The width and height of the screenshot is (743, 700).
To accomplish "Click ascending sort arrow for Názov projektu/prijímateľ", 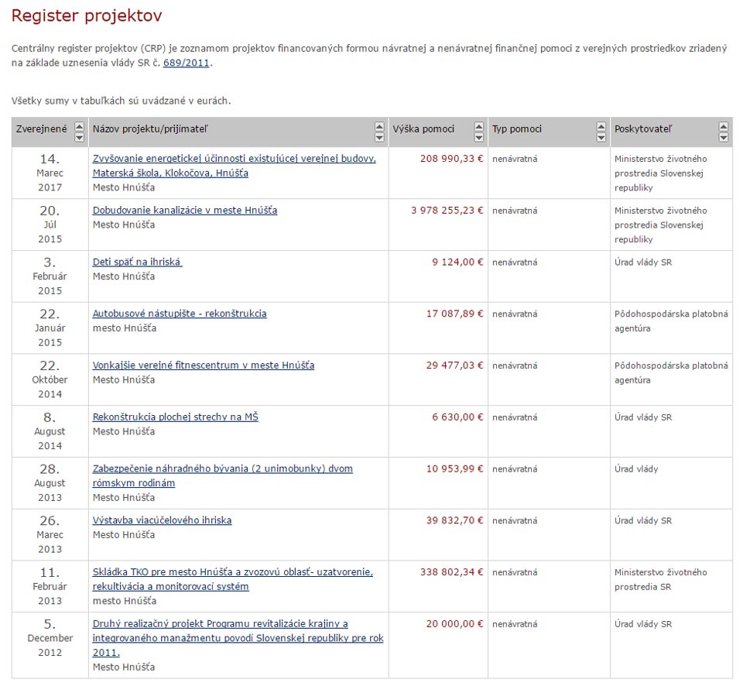I will 379,126.
